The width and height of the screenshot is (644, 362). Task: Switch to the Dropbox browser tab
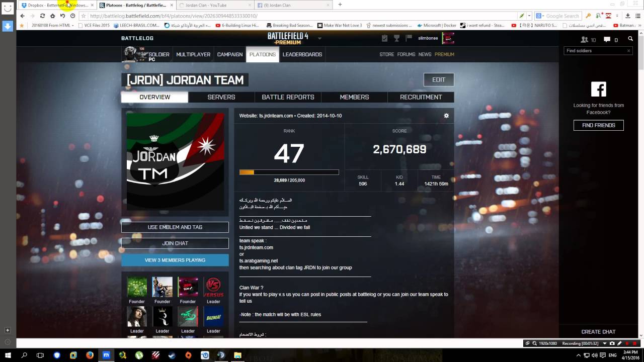(56, 5)
